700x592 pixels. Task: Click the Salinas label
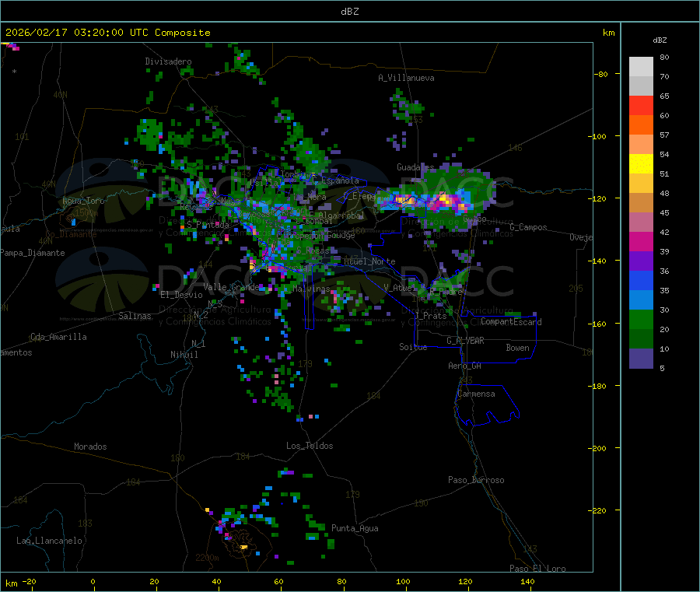coord(135,316)
